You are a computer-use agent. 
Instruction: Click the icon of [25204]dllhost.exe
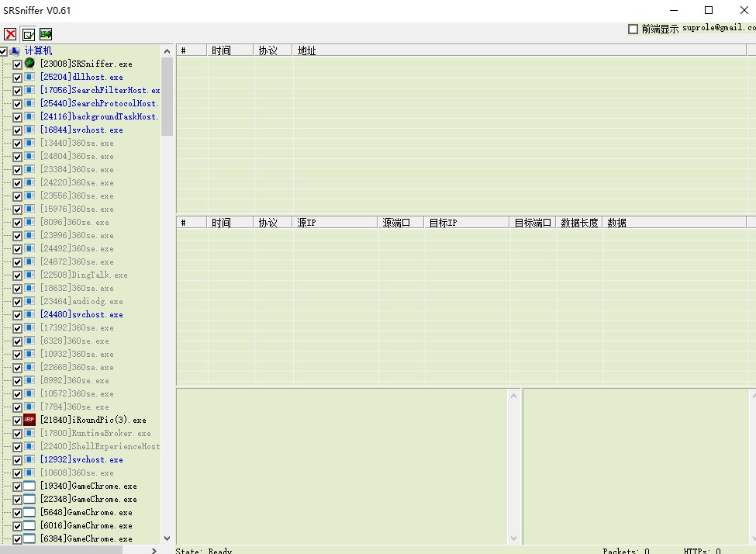pos(29,77)
